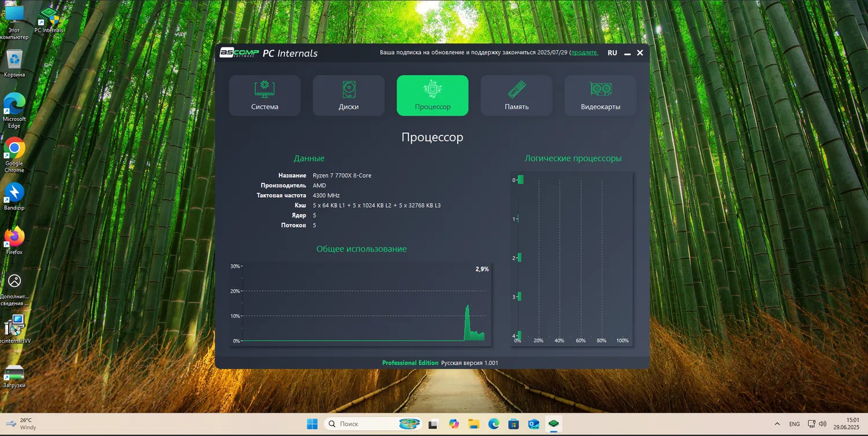
Task: Click the island picture in the search box
Action: tap(410, 424)
